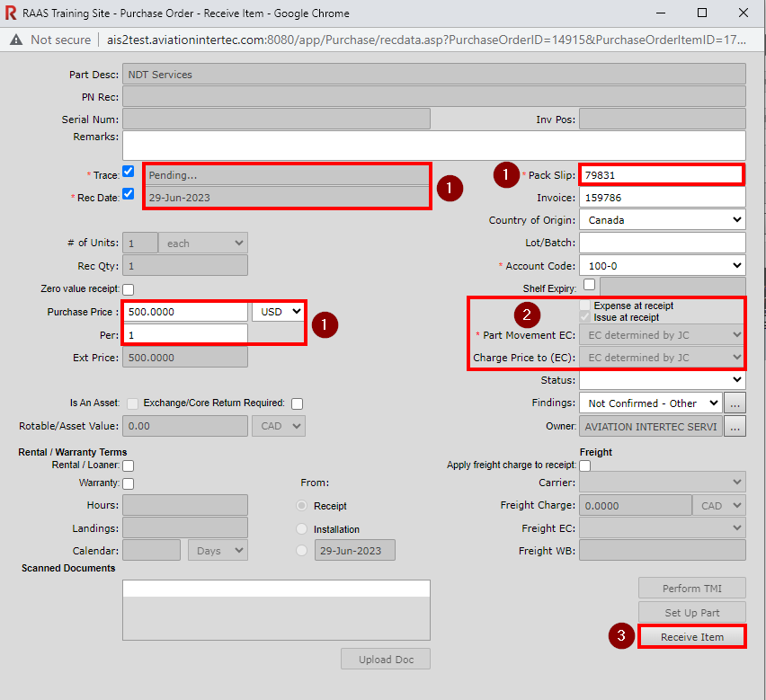
Task: Click the Purchase Price input field
Action: click(185, 312)
